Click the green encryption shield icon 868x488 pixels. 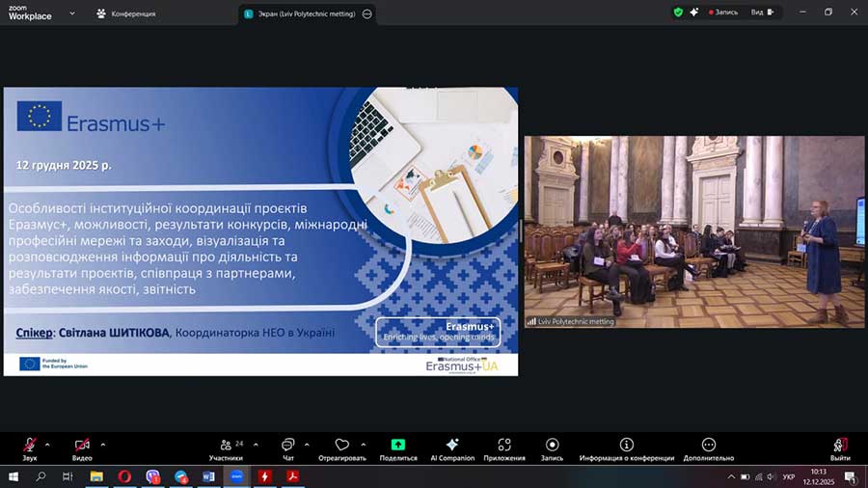[678, 13]
